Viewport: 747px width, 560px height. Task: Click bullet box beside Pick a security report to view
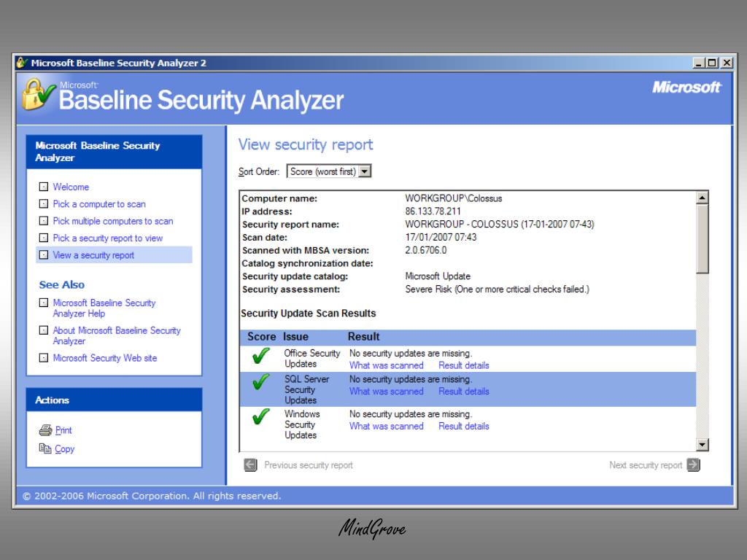pos(43,238)
